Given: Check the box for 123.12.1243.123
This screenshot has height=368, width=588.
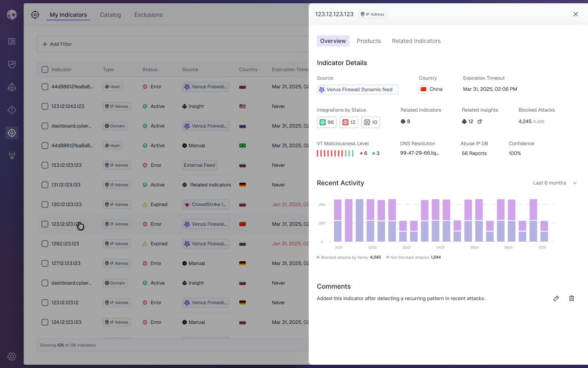Looking at the screenshot, I should click(x=45, y=106).
